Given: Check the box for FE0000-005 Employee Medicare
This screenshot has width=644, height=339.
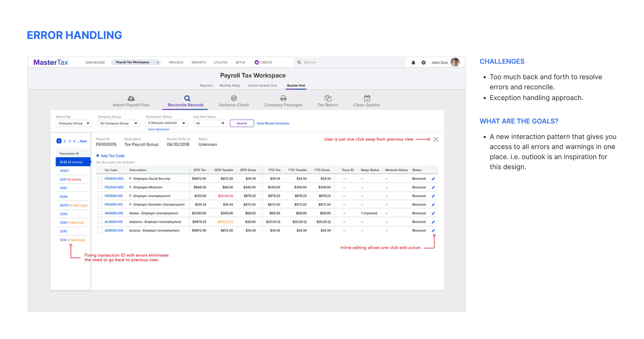Looking at the screenshot, I should pyautogui.click(x=100, y=187).
